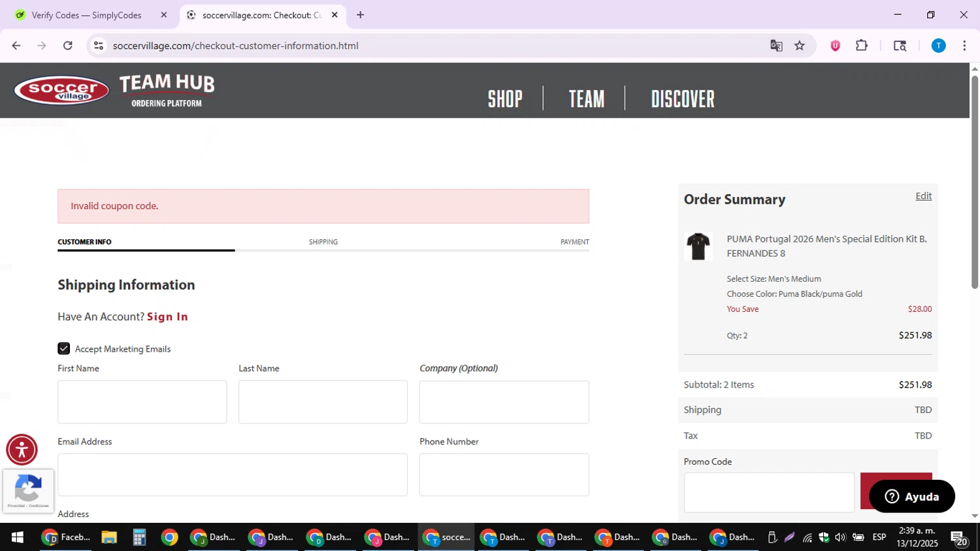Viewport: 980px width, 551px height.
Task: Open the accessibility widget icon
Action: point(22,450)
